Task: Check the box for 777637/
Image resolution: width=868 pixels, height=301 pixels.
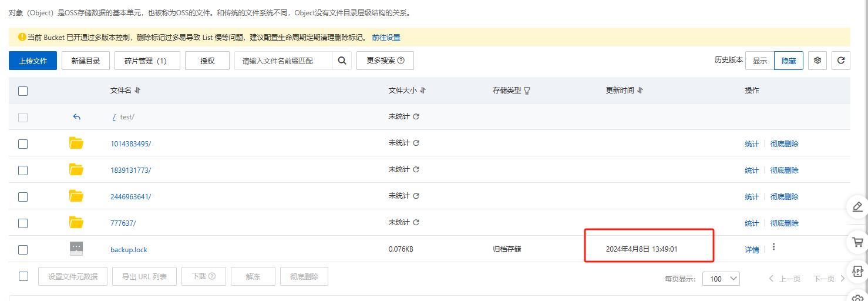Action: pos(23,223)
